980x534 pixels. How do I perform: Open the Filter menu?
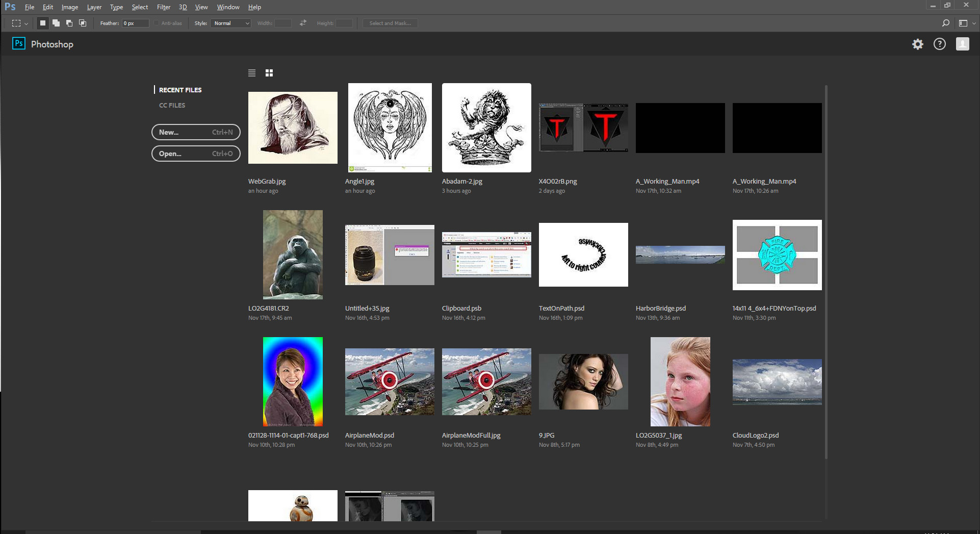pos(163,7)
